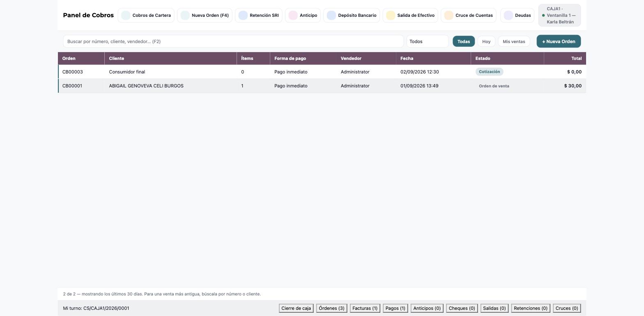
Task: Click client ABIGAIL GENOVEVA CELI BURGOS
Action: pyautogui.click(x=146, y=86)
